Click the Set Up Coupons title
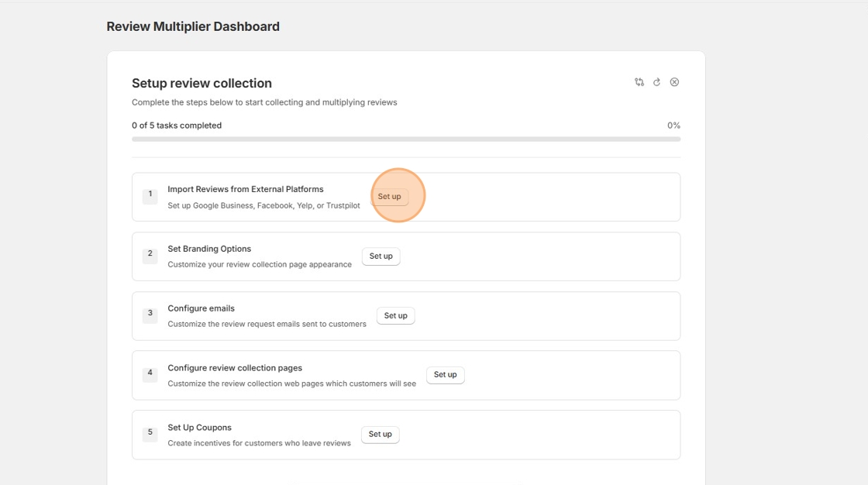868x485 pixels. 199,428
